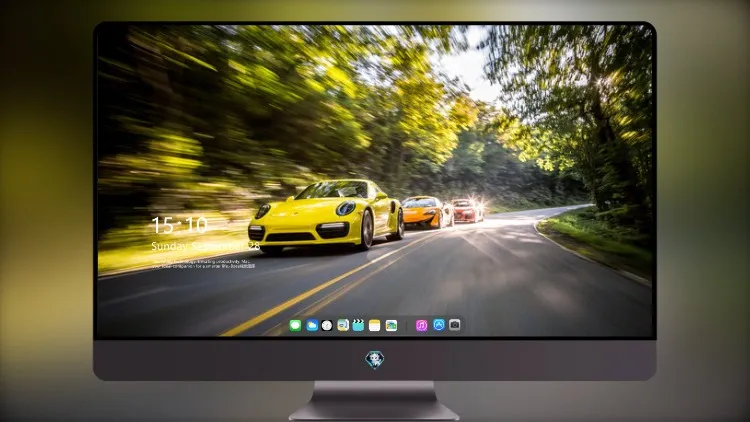Open the yellow Notes app in dock
This screenshot has height=422, width=750.
(x=375, y=326)
